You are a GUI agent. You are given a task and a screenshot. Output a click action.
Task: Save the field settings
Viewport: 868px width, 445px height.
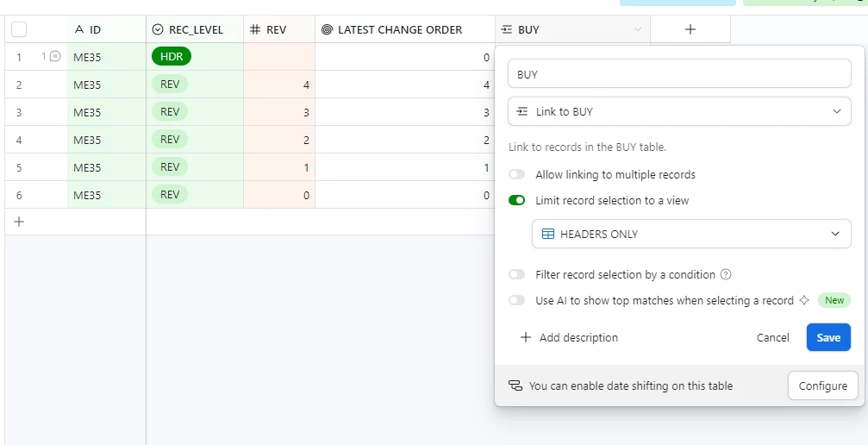(828, 337)
